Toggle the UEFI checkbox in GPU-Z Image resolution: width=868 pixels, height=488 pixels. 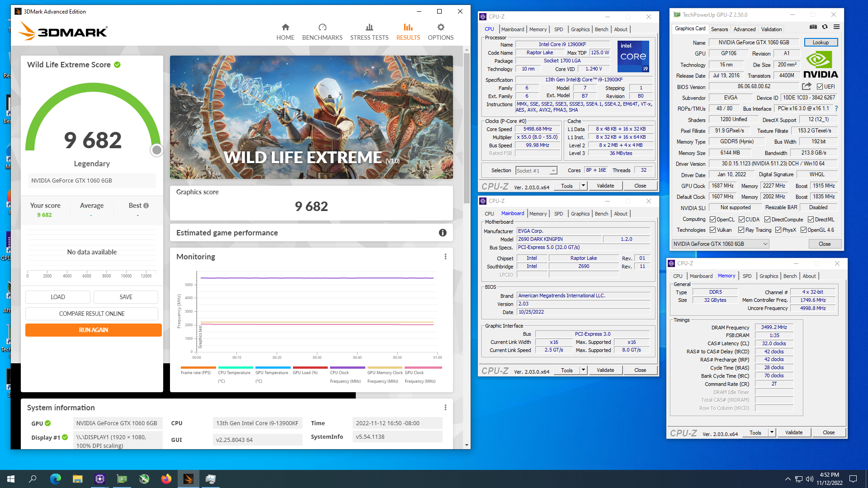pos(820,87)
